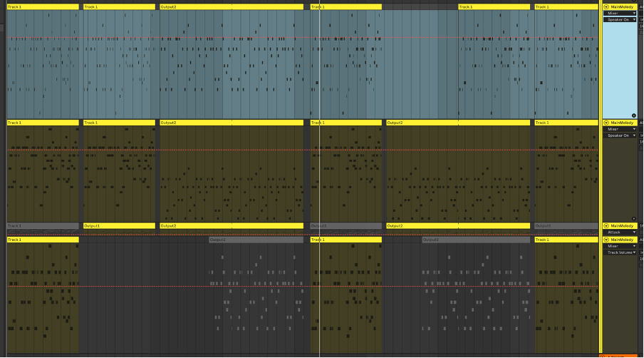The image size is (644, 358).
Task: Click the red automation line in the second track
Action: (302, 150)
